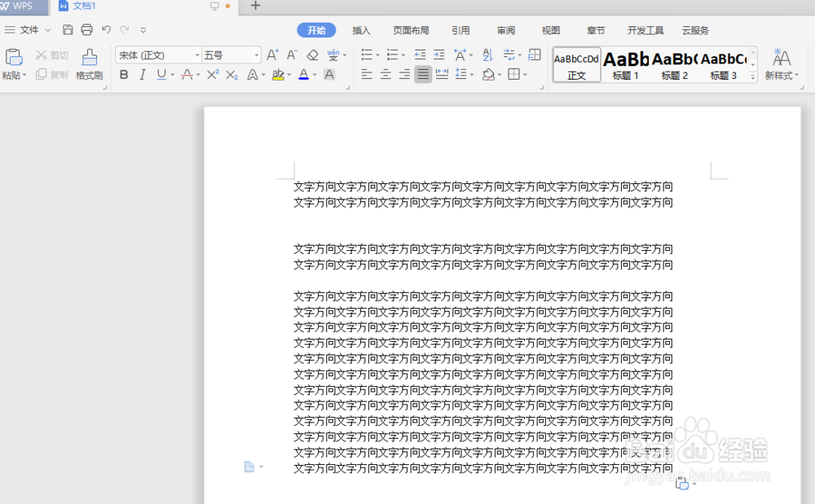Center align the text
This screenshot has width=815, height=504.
coord(385,75)
